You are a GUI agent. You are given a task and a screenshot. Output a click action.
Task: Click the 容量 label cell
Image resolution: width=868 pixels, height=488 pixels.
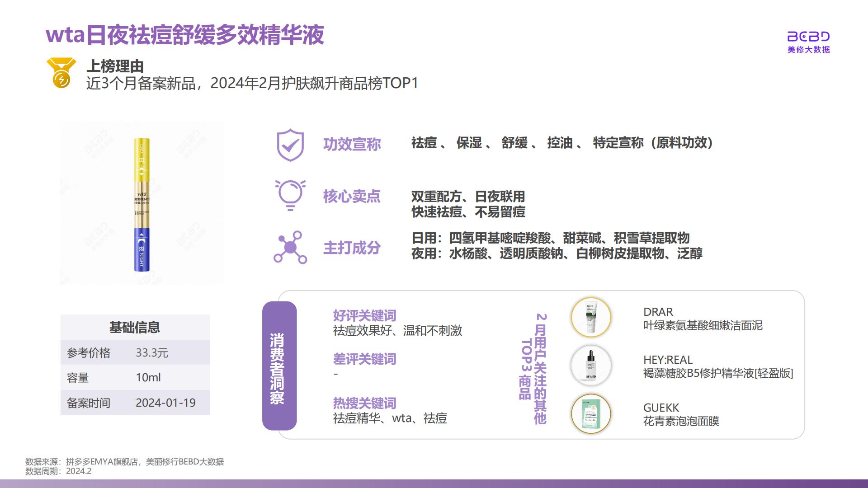(78, 378)
